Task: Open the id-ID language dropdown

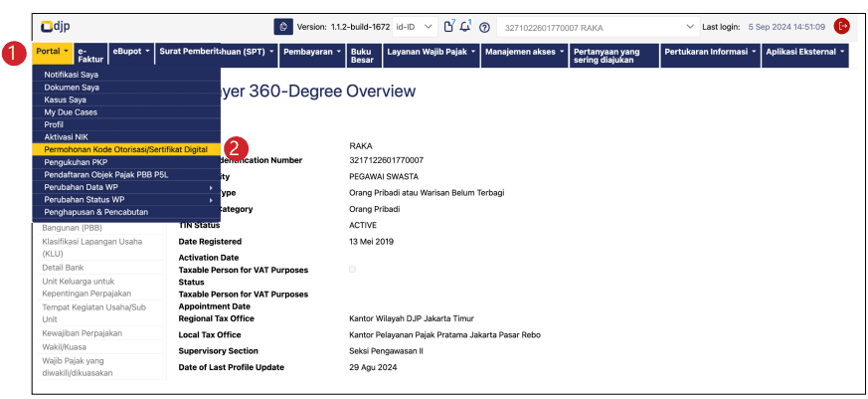Action: tap(414, 27)
